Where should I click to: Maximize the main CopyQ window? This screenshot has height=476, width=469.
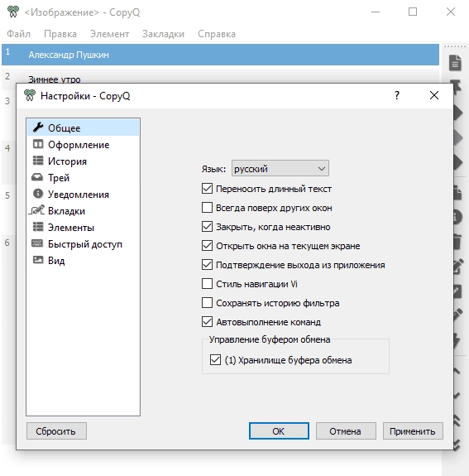click(x=413, y=12)
